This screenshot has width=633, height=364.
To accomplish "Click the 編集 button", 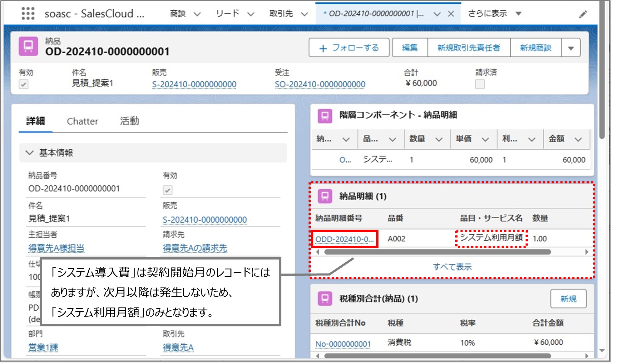I will point(410,48).
